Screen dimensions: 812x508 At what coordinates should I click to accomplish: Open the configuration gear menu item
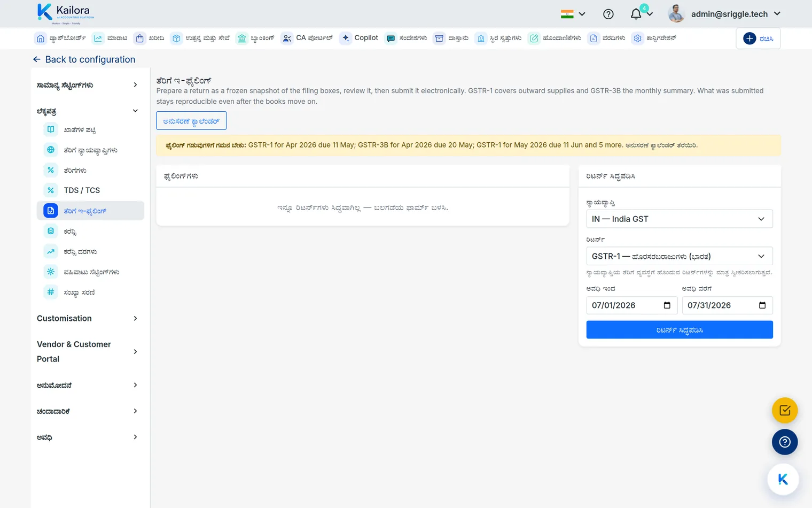pyautogui.click(x=654, y=39)
